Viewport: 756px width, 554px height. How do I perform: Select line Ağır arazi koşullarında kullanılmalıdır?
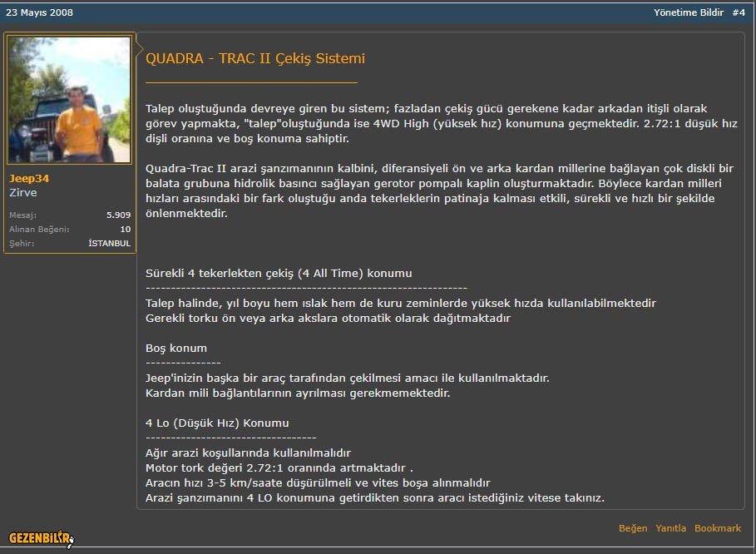[x=248, y=453]
